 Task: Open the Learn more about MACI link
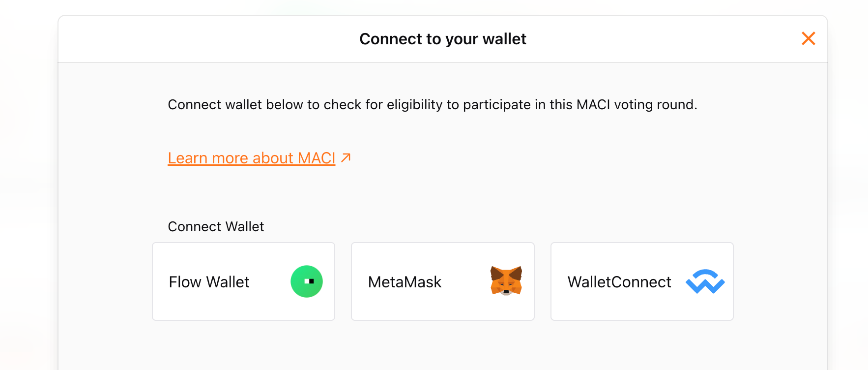pos(251,158)
